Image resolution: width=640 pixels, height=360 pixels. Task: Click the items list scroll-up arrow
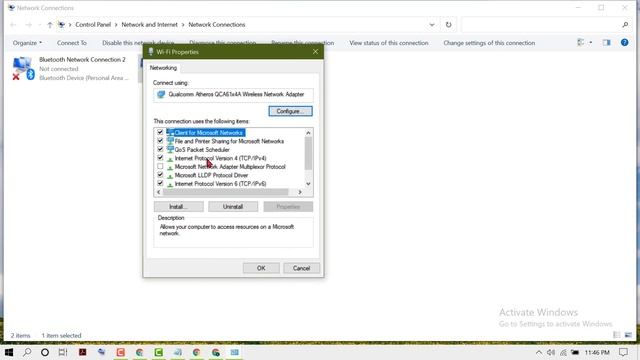coord(308,133)
